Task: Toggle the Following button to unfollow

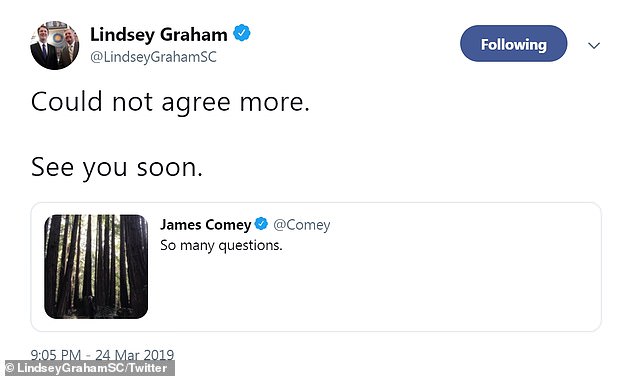Action: coord(514,44)
